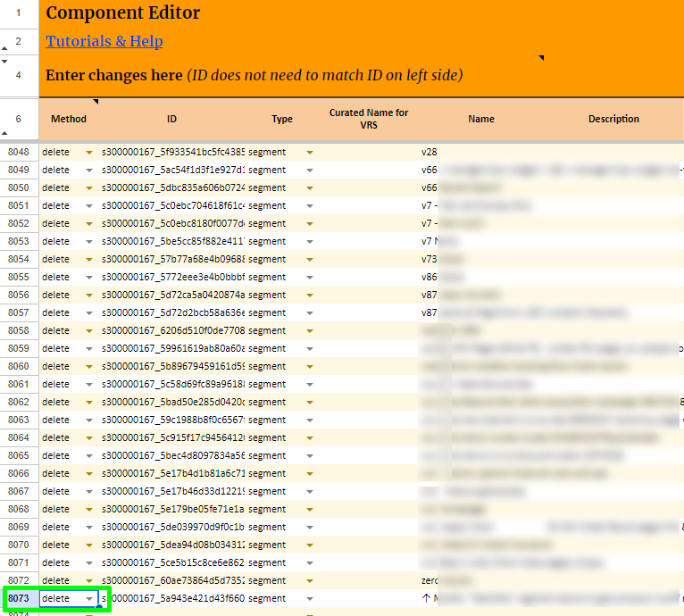Select row header 8073
This screenshot has width=684, height=616.
19,598
